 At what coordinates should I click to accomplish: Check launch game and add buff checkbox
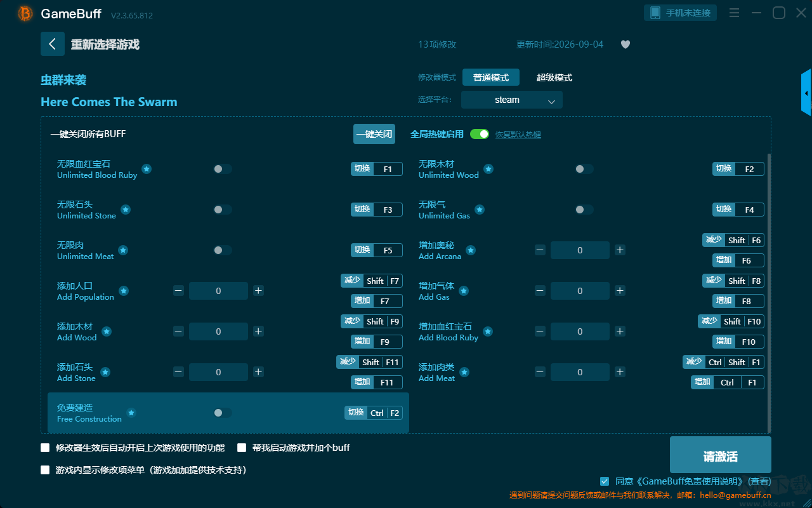click(242, 448)
